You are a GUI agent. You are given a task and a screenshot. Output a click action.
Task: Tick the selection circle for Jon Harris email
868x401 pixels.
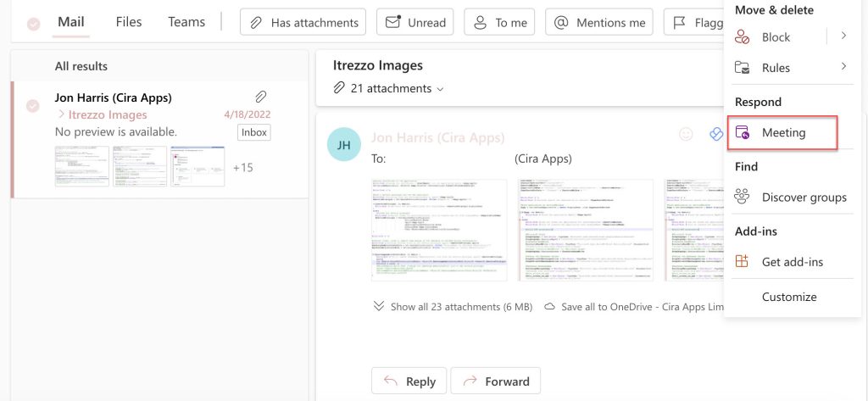[33, 106]
